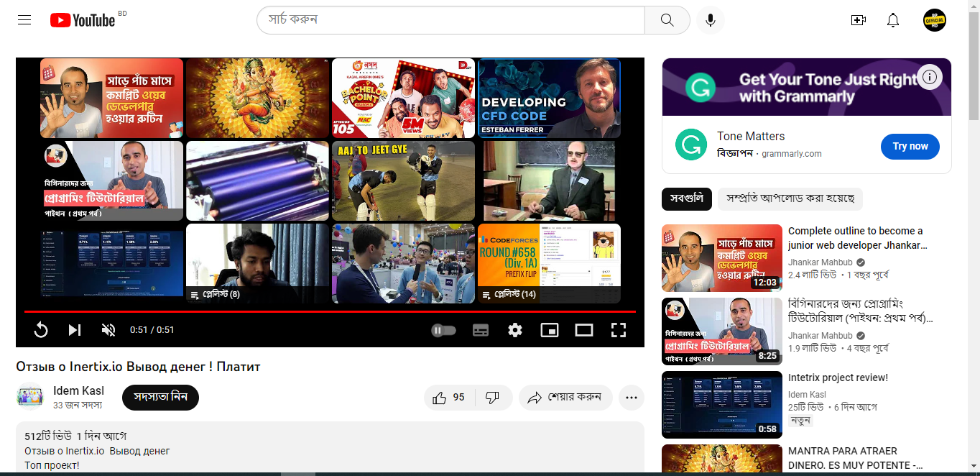This screenshot has width=980, height=476.
Task: Enter full screen mode
Action: point(619,330)
